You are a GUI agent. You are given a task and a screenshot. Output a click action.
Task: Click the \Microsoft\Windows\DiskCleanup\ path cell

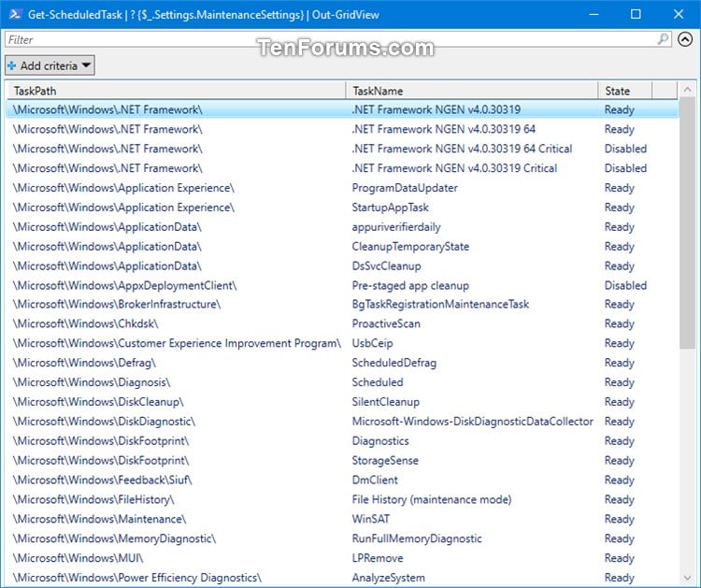[x=98, y=402]
